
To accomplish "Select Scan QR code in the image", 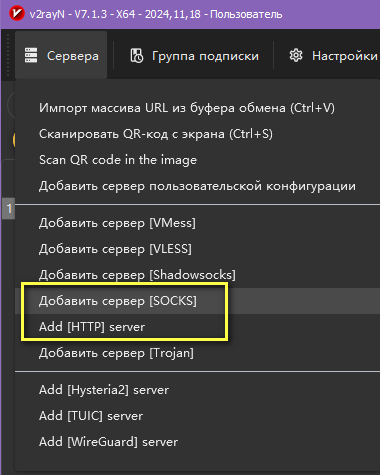I will click(197, 160).
